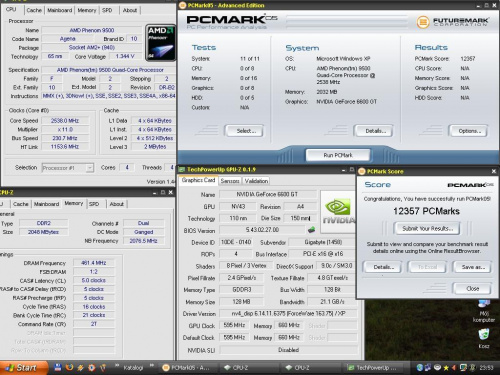Click the Specification text AMD Phenom 9500 Quad-Core
500x375 pixels.
click(110, 70)
